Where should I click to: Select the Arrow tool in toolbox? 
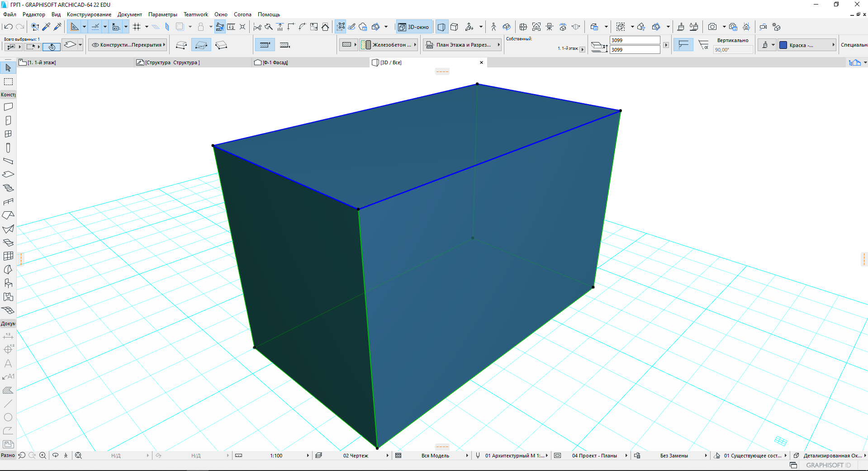click(x=8, y=68)
